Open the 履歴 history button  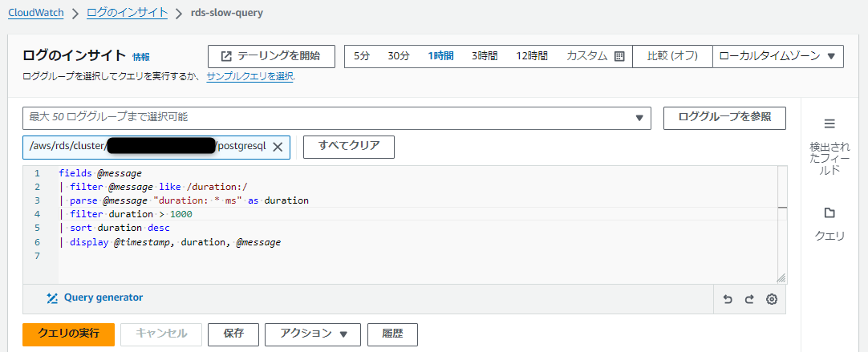[x=392, y=334]
